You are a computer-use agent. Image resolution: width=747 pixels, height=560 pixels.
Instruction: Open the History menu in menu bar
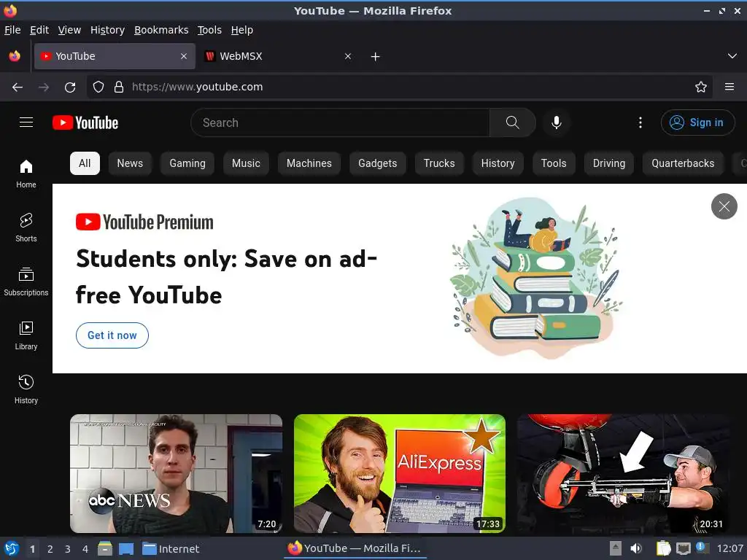(x=108, y=30)
